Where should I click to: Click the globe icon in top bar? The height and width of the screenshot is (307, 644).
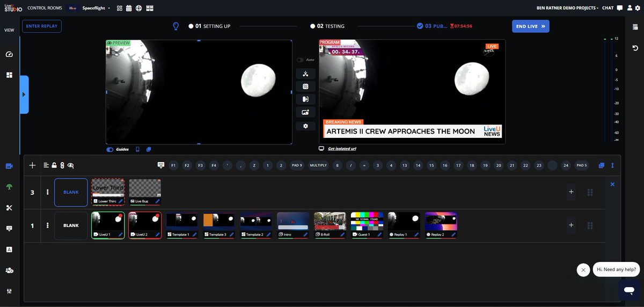[138, 8]
